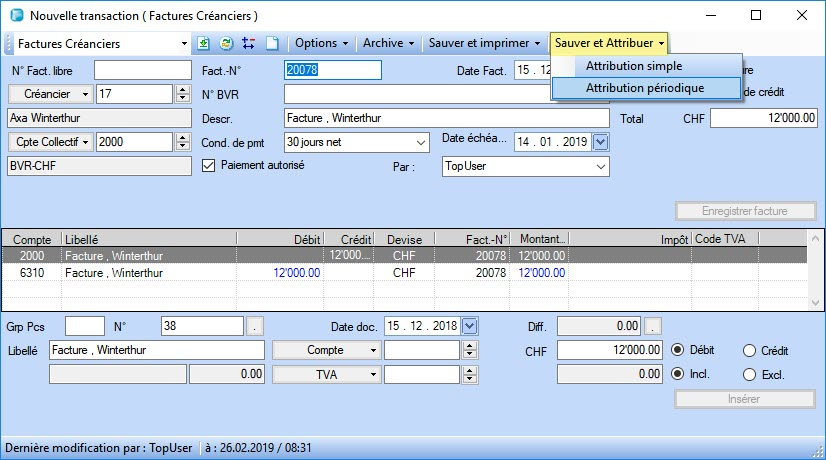Click the TVA dropdown button

tap(327, 374)
